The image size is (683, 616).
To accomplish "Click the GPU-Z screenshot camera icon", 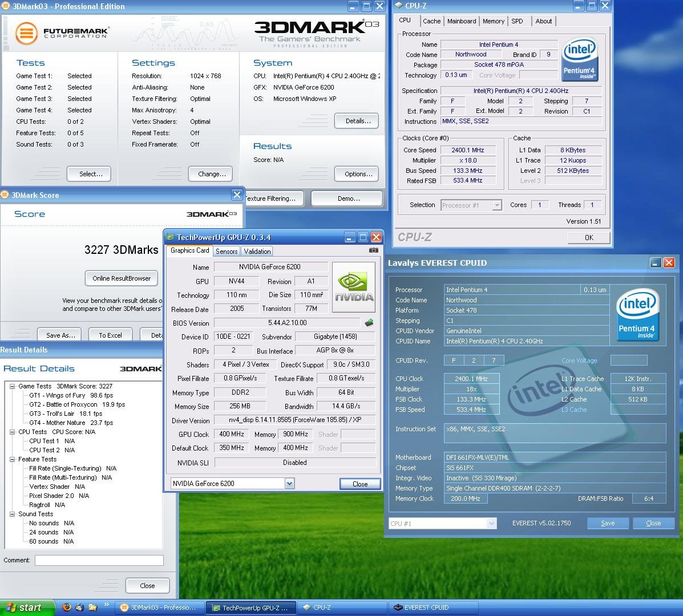I will pyautogui.click(x=373, y=250).
